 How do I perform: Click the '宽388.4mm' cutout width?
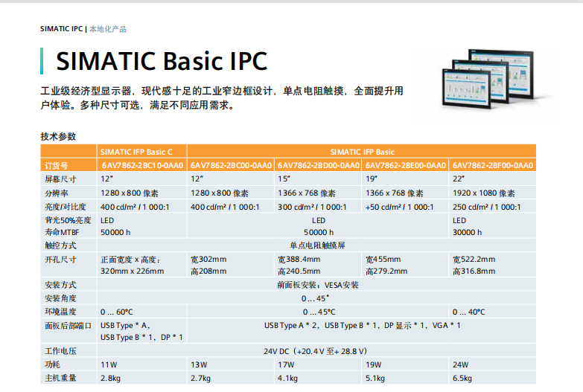[299, 260]
